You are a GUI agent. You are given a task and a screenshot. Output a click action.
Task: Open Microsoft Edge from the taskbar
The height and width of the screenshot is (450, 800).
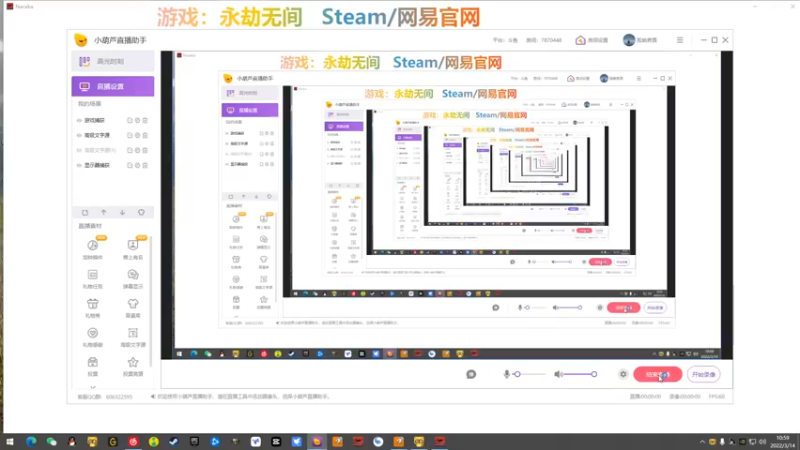coord(31,442)
